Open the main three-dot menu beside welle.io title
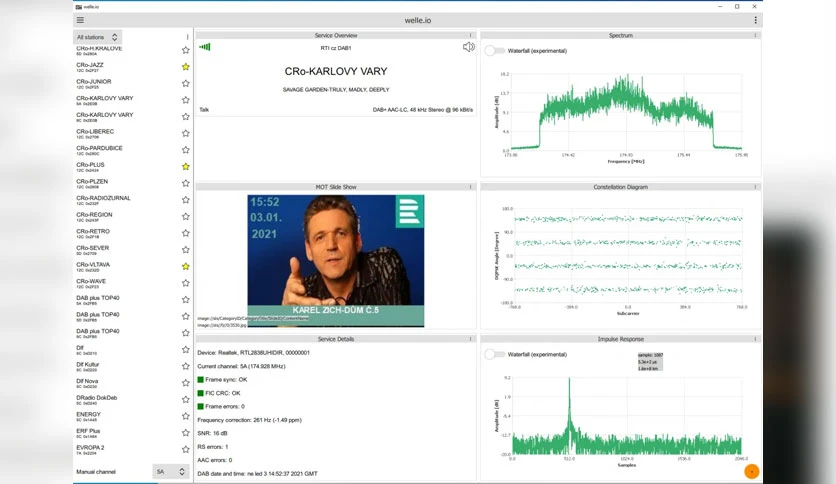The image size is (836, 484). coord(755,20)
